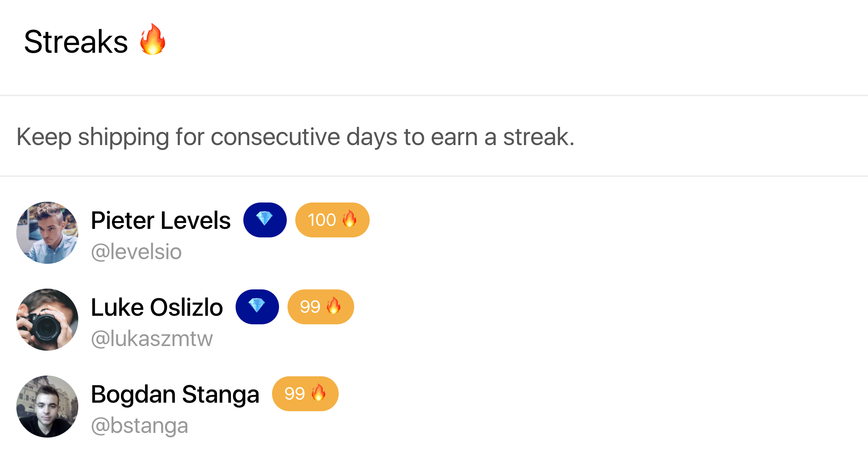Click the 100 streak fire badge
This screenshot has height=450, width=868.
click(332, 220)
